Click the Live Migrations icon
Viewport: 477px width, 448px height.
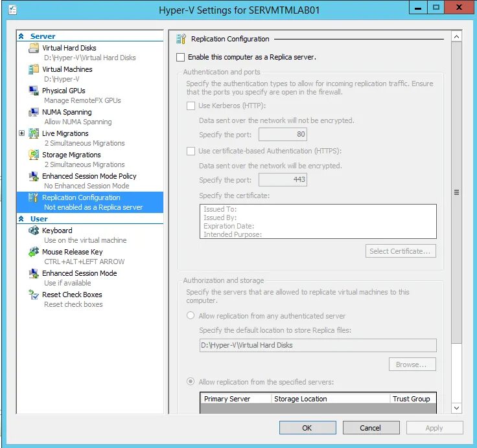[x=34, y=133]
